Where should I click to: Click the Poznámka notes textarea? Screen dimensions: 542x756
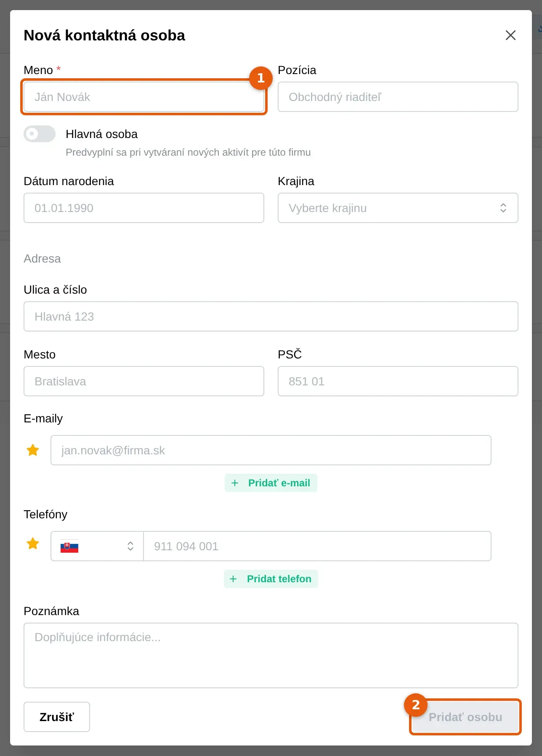[271, 655]
